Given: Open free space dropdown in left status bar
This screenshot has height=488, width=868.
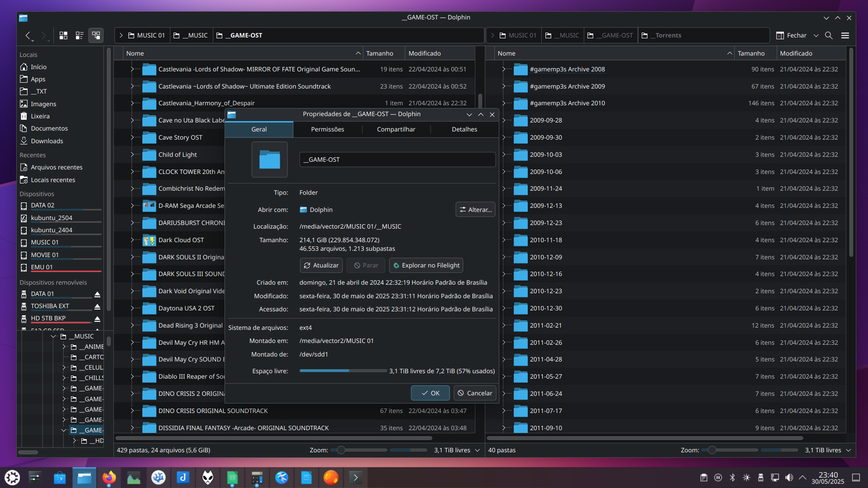Looking at the screenshot, I should pos(477,450).
